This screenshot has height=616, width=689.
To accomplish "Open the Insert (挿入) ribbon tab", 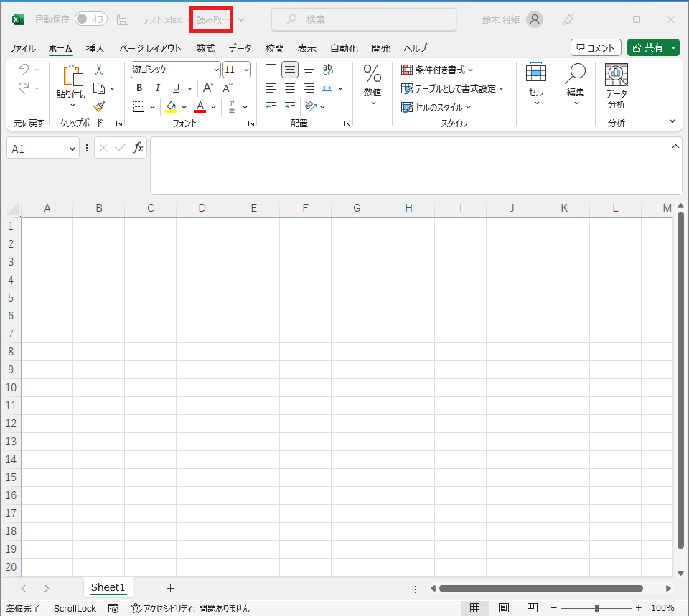I will coord(95,48).
